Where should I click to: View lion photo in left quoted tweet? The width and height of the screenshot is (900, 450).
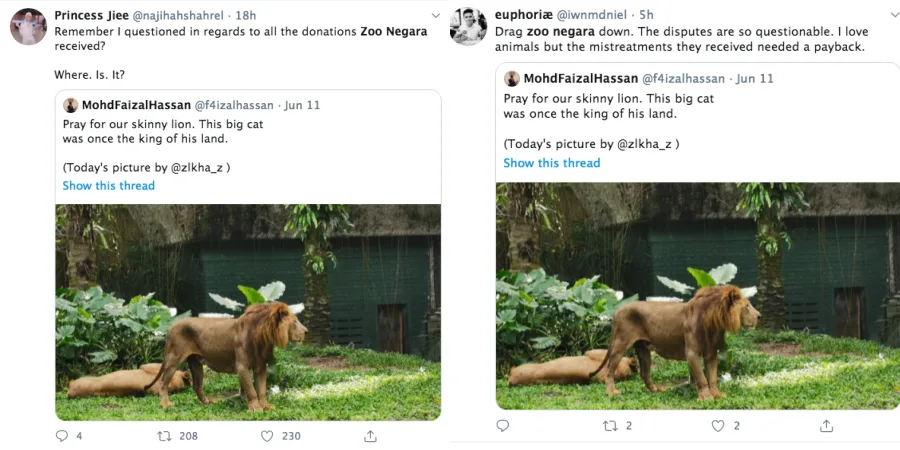click(x=248, y=311)
